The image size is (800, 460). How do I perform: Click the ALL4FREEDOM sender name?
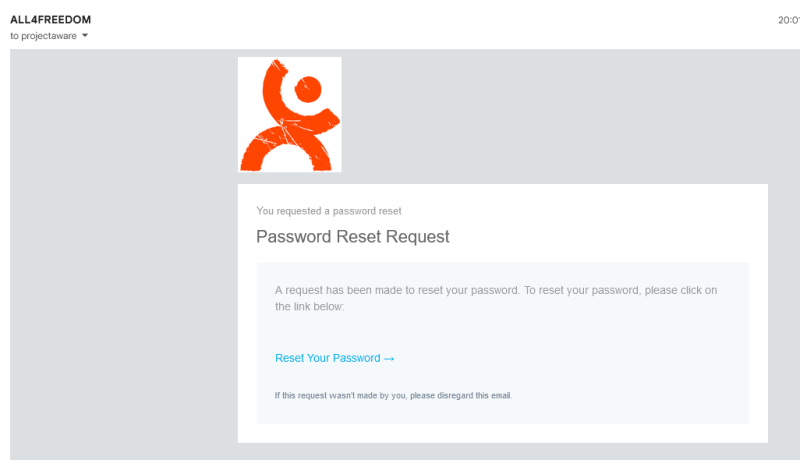(51, 20)
